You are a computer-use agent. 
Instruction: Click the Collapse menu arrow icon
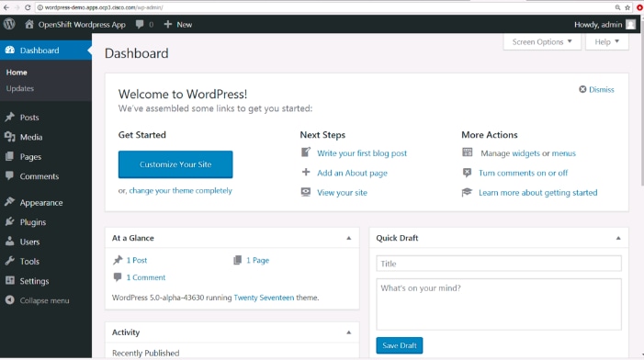10,300
